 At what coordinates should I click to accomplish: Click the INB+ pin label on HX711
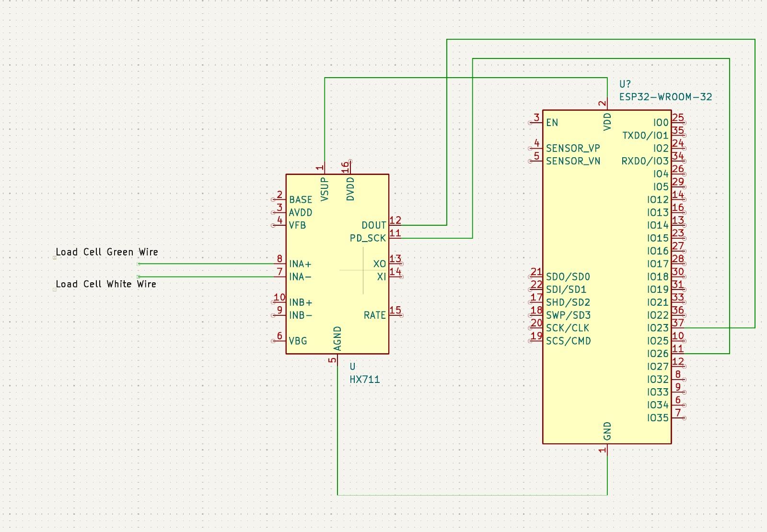[x=301, y=303]
